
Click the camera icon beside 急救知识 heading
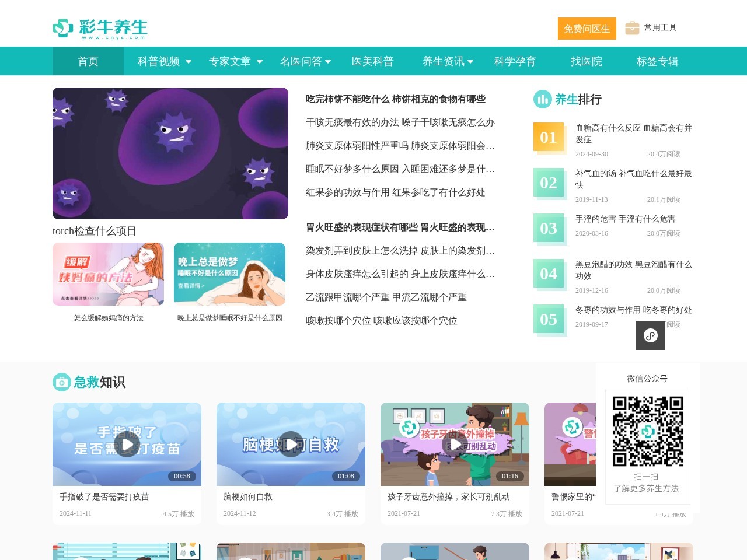tap(61, 382)
